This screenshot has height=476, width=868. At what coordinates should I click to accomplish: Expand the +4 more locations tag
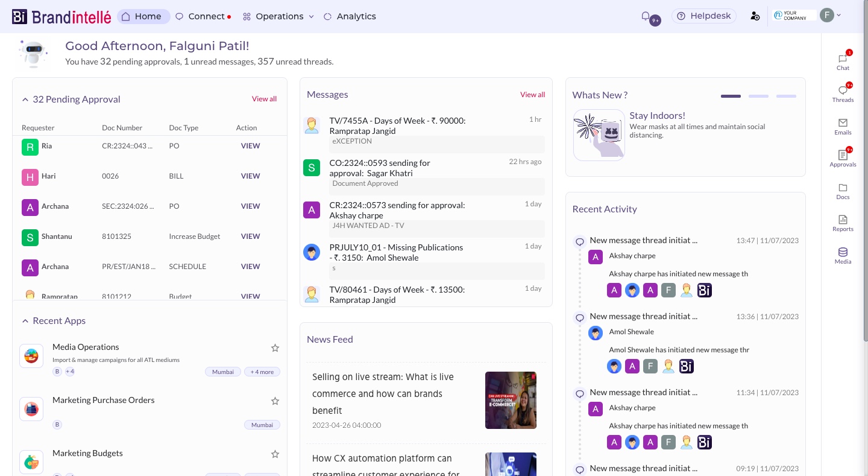coord(262,372)
